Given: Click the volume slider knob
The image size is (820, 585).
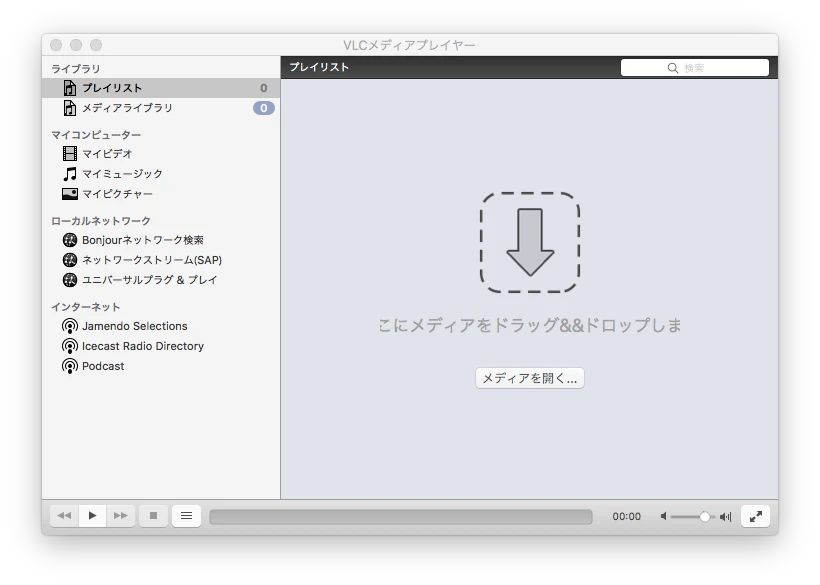Looking at the screenshot, I should [704, 517].
